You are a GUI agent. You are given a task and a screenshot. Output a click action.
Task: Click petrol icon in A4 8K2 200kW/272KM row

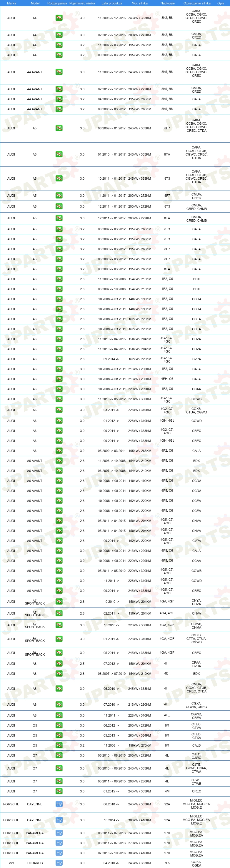(x=59, y=35)
